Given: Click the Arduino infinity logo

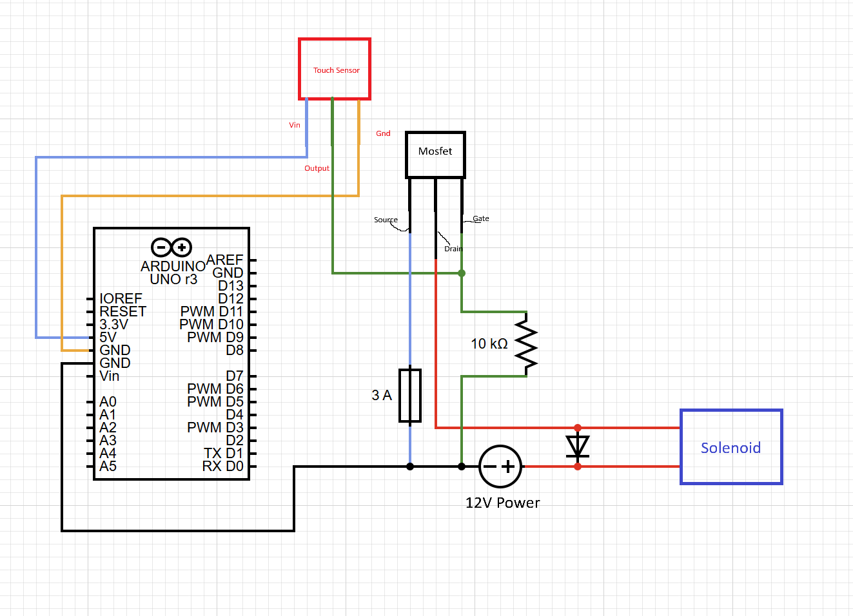Looking at the screenshot, I should 172,247.
